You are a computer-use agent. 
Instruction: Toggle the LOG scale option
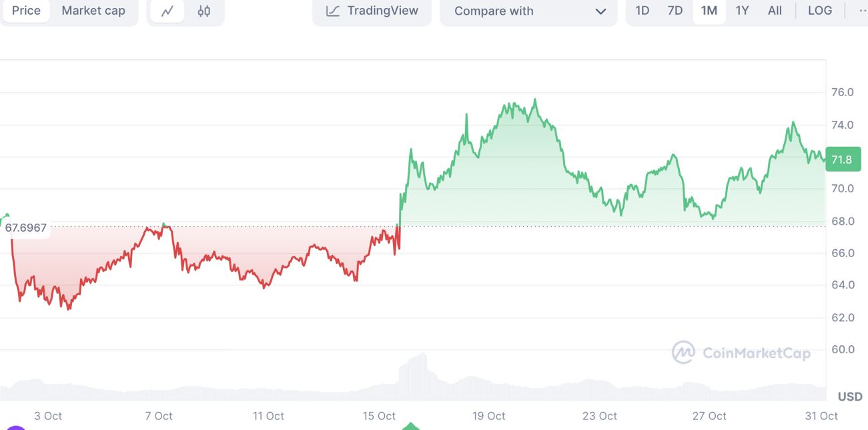(819, 11)
